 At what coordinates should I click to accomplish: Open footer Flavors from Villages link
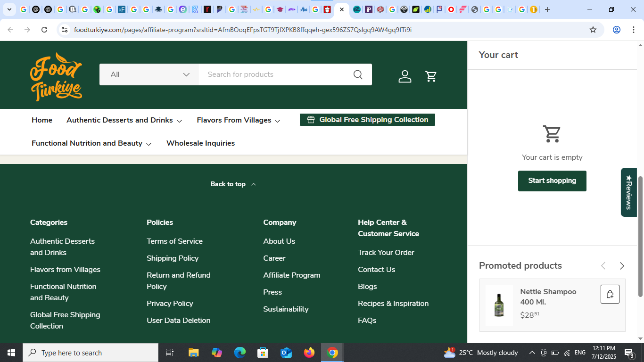(65, 270)
